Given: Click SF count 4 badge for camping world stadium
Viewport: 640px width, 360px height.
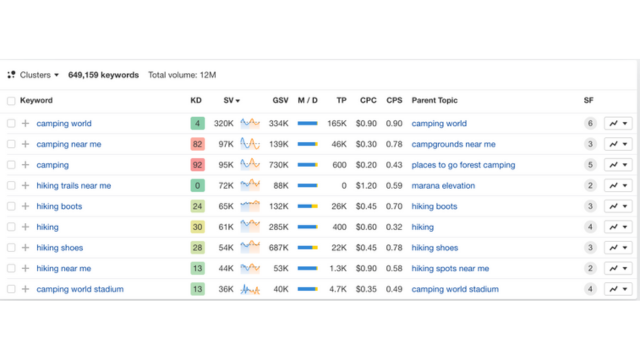Looking at the screenshot, I should coord(590,289).
